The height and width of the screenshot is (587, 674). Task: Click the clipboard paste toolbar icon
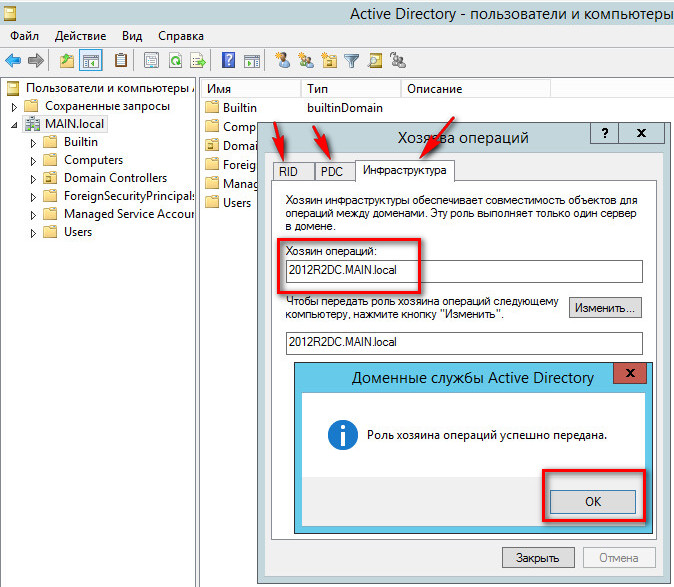[x=121, y=60]
